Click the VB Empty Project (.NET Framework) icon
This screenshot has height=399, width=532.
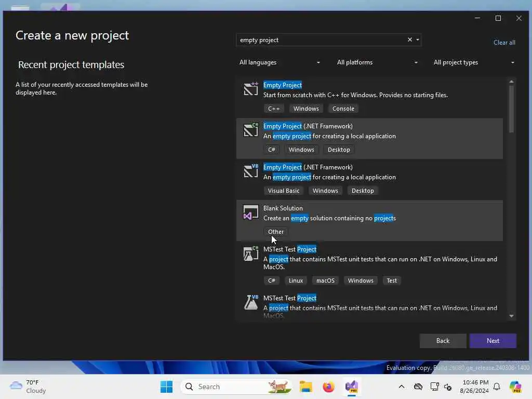(251, 171)
